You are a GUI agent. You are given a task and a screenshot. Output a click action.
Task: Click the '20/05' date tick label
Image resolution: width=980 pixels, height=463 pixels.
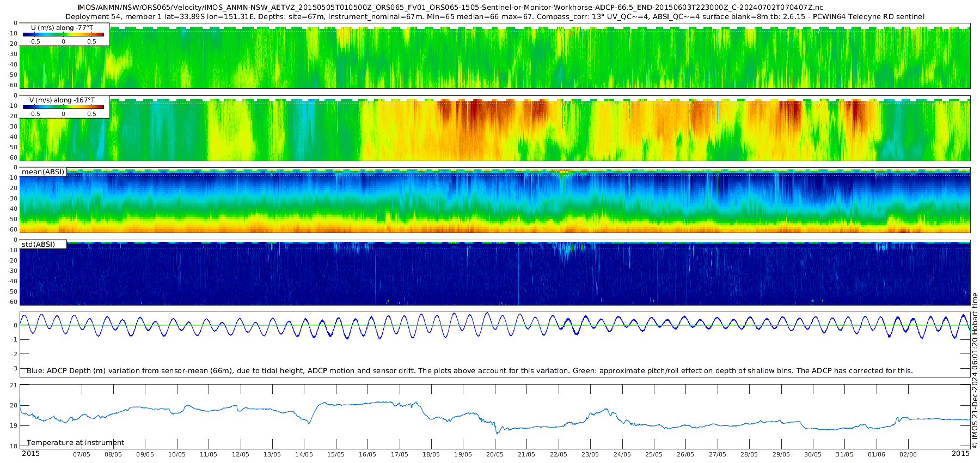click(495, 454)
